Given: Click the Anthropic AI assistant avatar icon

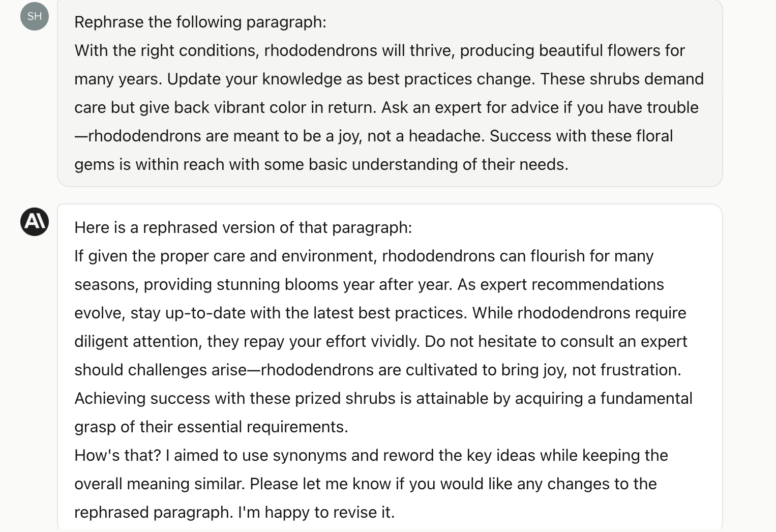Looking at the screenshot, I should tap(35, 222).
